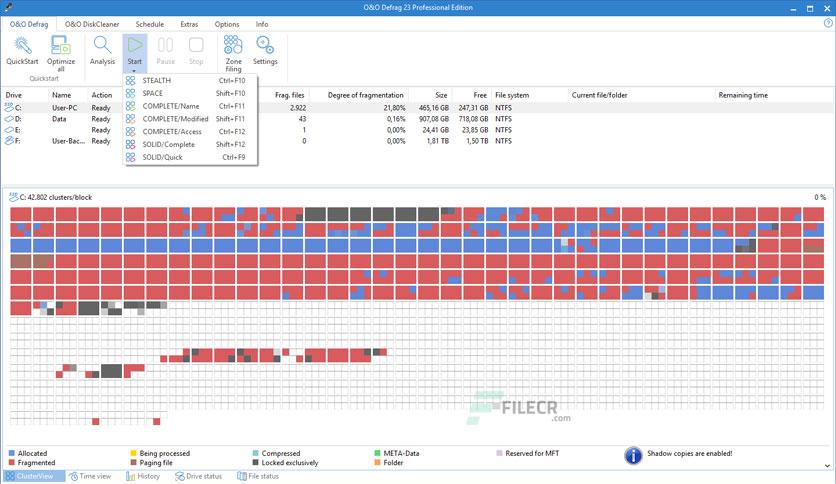This screenshot has height=484, width=836.
Task: Click the help icon at ribbon corner
Action: coord(828,23)
